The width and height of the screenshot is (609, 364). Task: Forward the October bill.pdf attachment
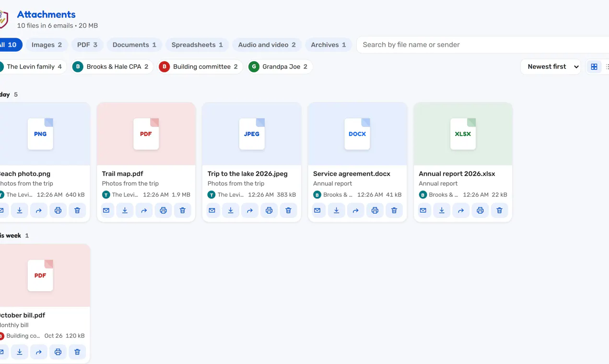(39, 352)
